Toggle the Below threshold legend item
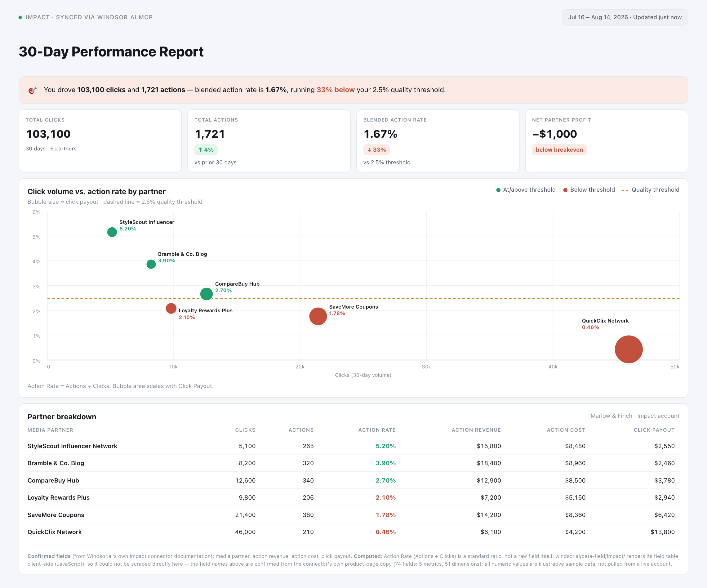 [x=589, y=189]
